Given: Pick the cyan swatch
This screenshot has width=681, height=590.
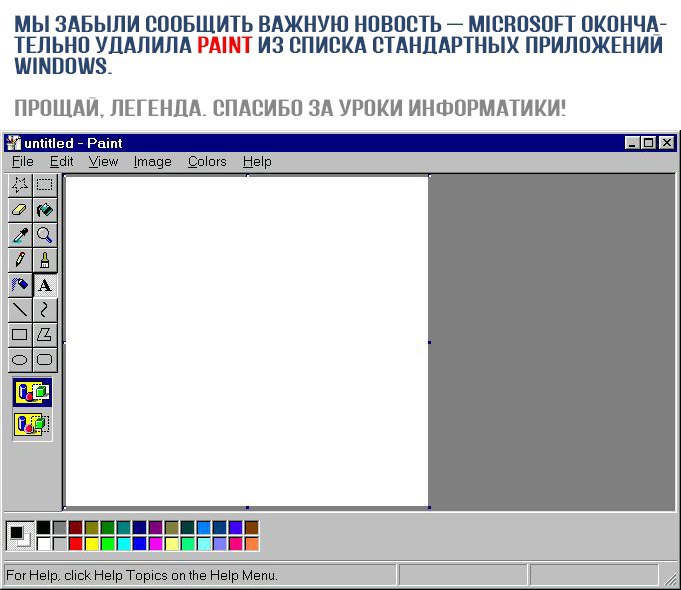Looking at the screenshot, I should point(124,544).
